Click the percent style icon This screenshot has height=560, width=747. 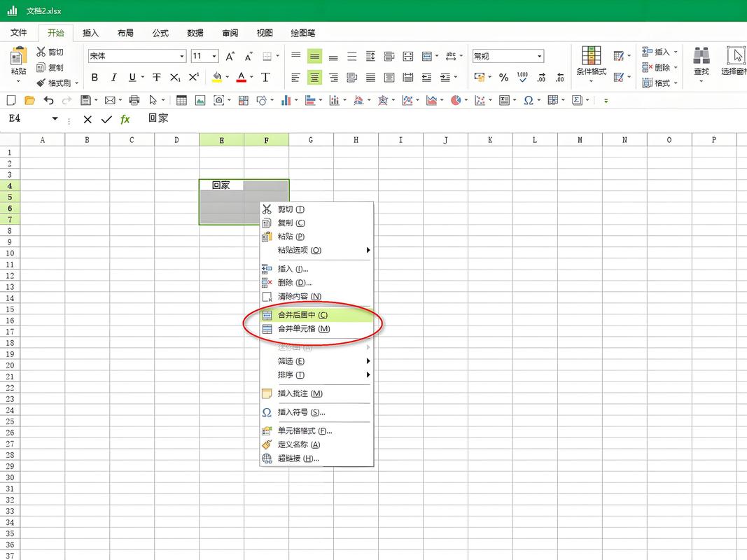click(x=503, y=78)
